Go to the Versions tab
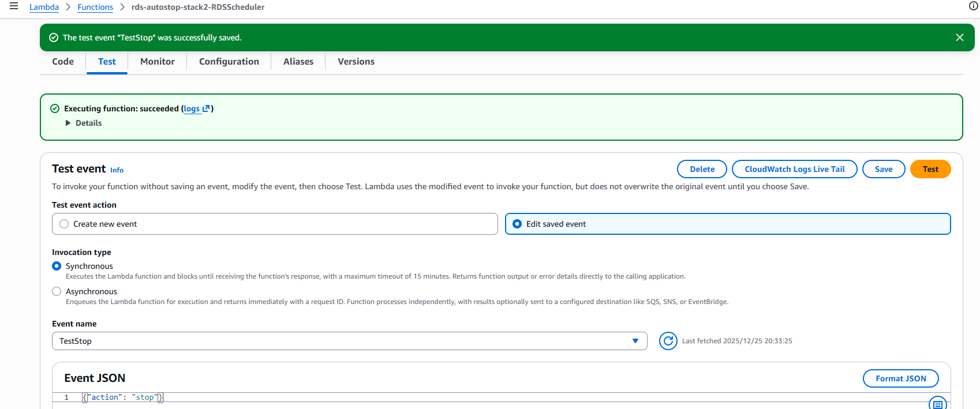 [356, 62]
